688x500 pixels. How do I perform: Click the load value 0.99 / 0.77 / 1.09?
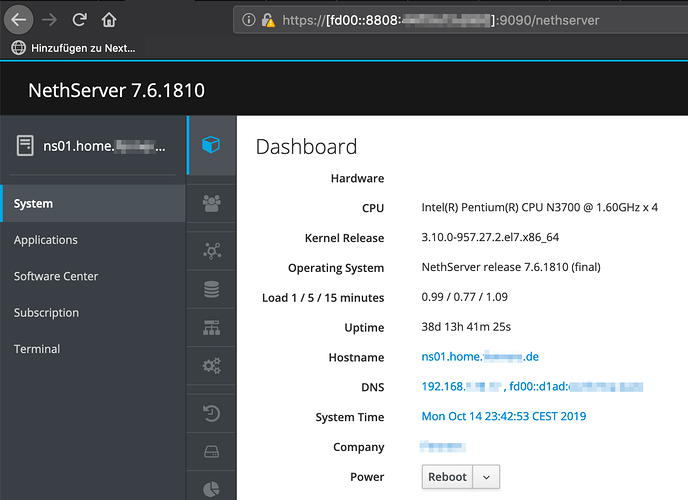click(464, 297)
